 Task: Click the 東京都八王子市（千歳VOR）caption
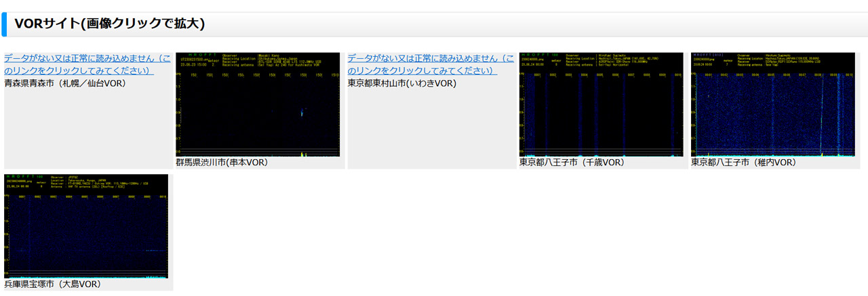tap(572, 163)
